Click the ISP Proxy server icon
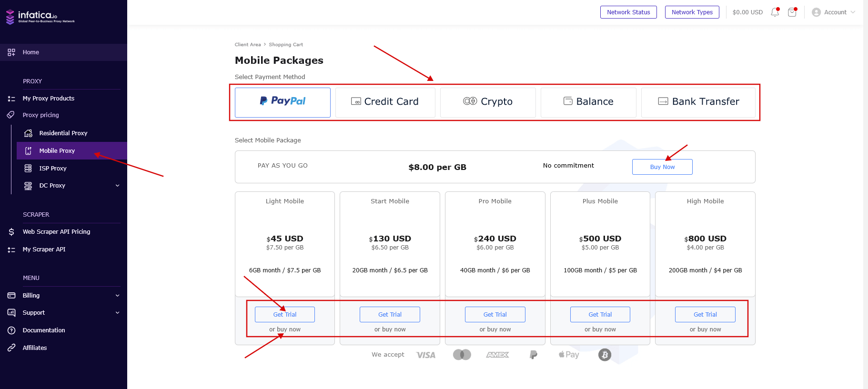This screenshot has width=868, height=389. point(29,169)
